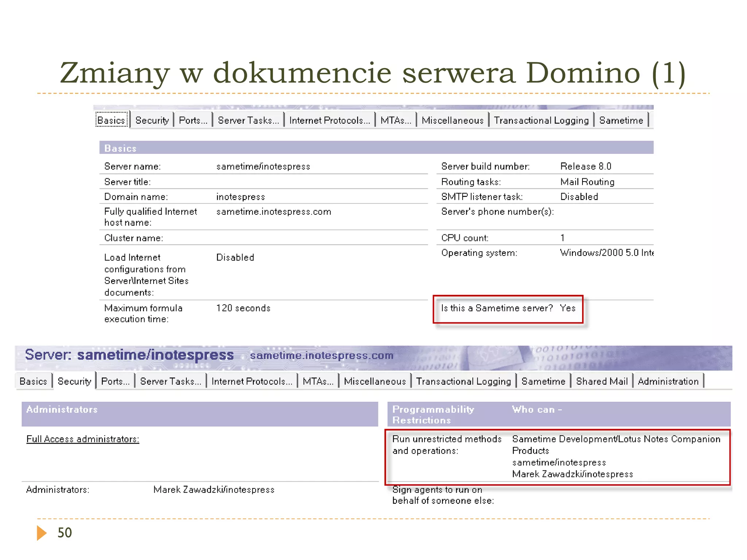Select Internet Protocols... tab in lower row
The image size is (747, 560).
click(x=252, y=381)
